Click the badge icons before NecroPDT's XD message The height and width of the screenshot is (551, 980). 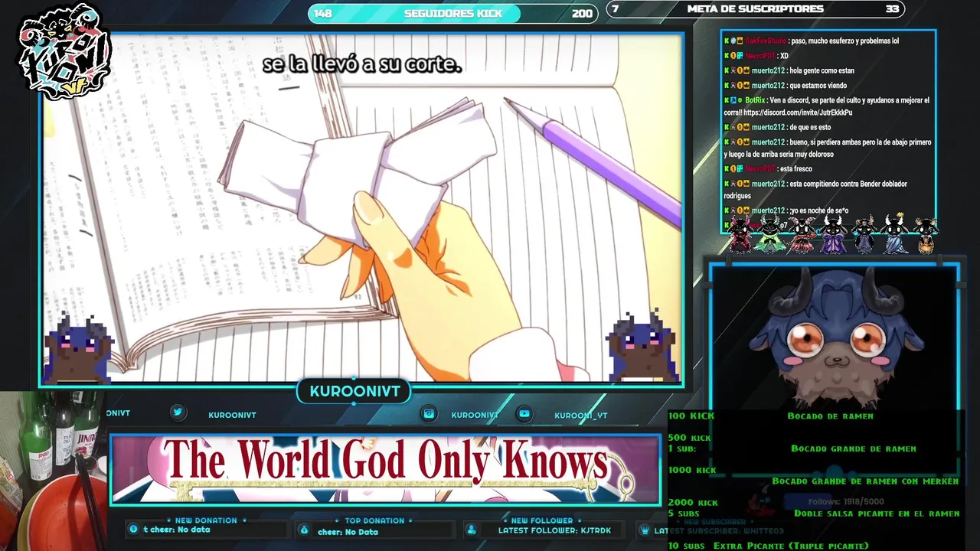coord(733,56)
